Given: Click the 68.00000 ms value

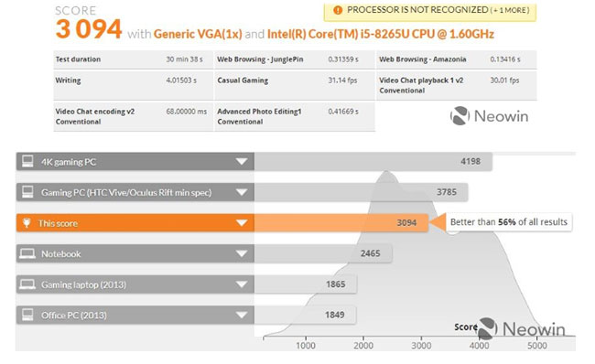Looking at the screenshot, I should 187,112.
